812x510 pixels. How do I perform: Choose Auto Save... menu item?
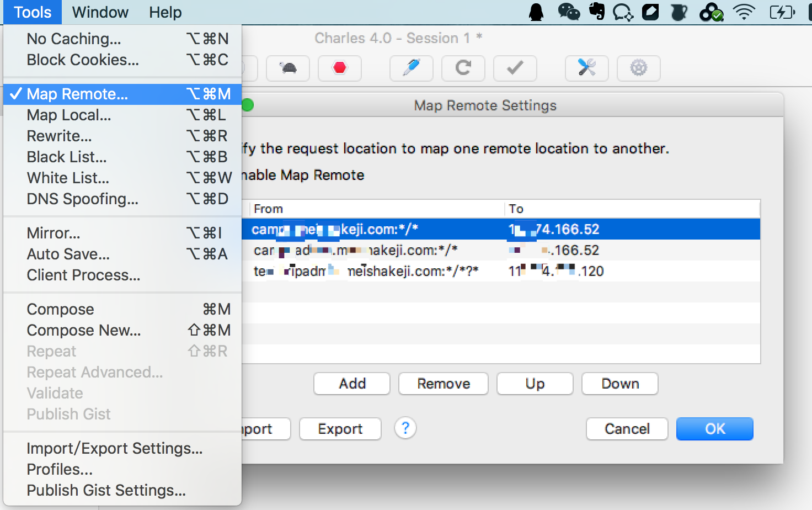(122, 254)
